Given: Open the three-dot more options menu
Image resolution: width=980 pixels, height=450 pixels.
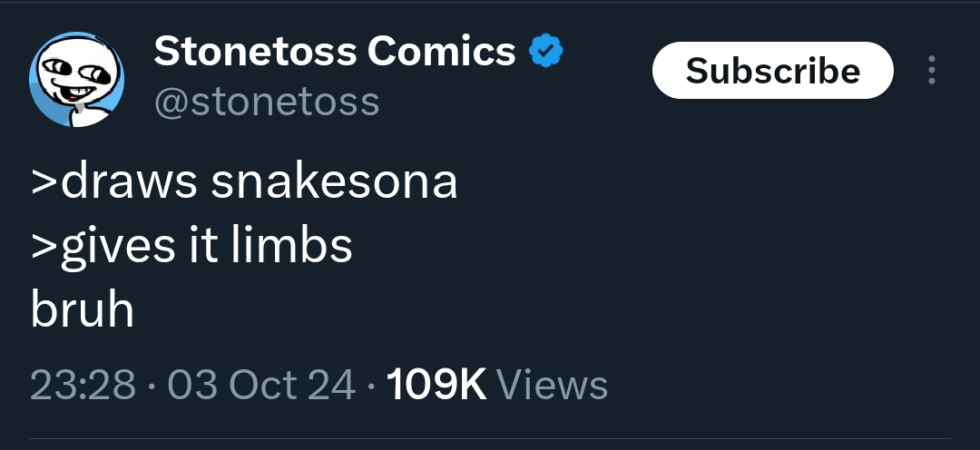Looking at the screenshot, I should [x=931, y=71].
